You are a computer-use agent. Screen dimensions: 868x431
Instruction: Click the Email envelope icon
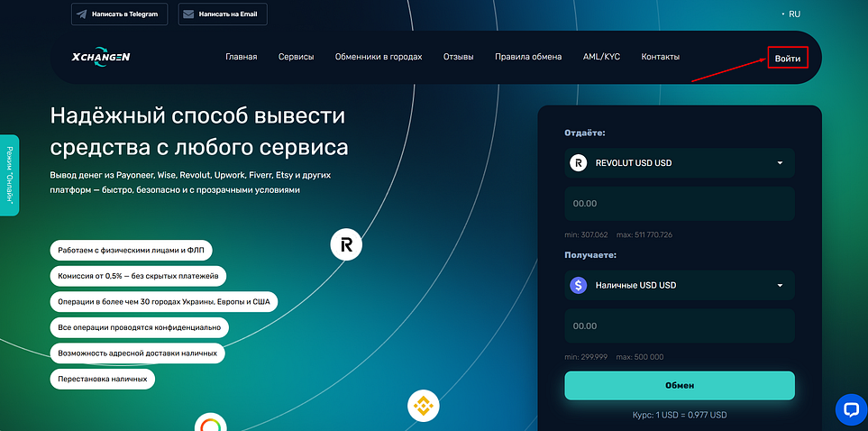click(x=188, y=15)
